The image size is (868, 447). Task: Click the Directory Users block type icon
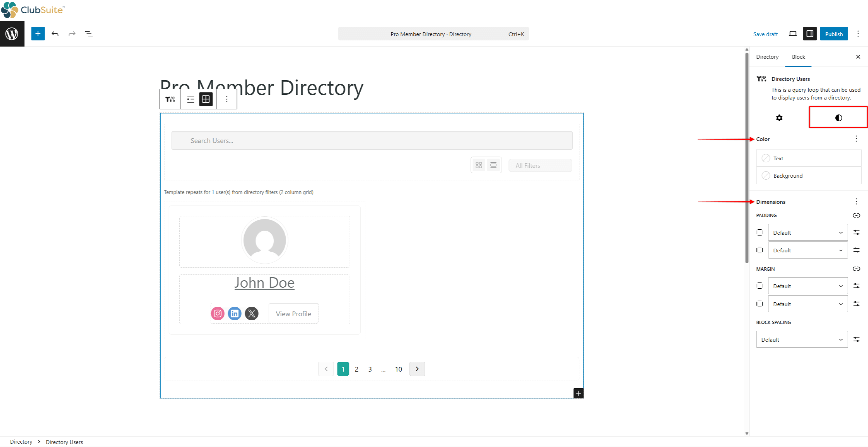[x=170, y=99]
